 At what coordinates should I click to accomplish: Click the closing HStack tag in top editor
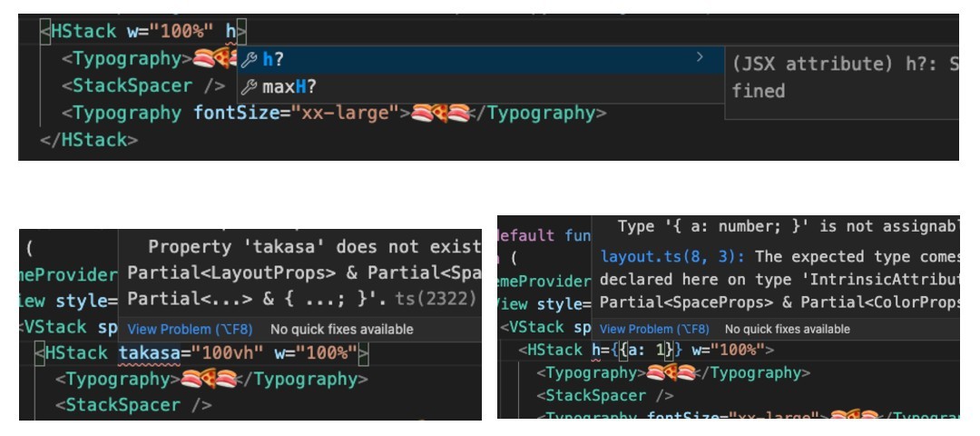pos(89,140)
